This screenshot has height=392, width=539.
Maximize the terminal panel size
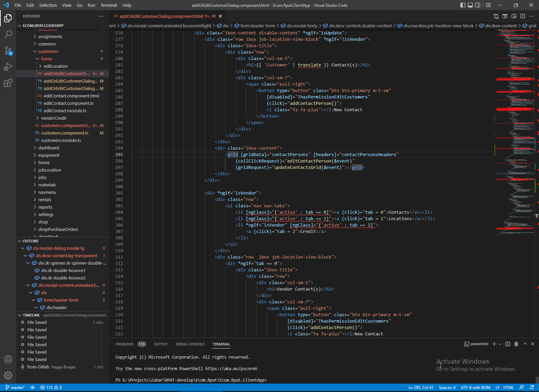pyautogui.click(x=525, y=344)
